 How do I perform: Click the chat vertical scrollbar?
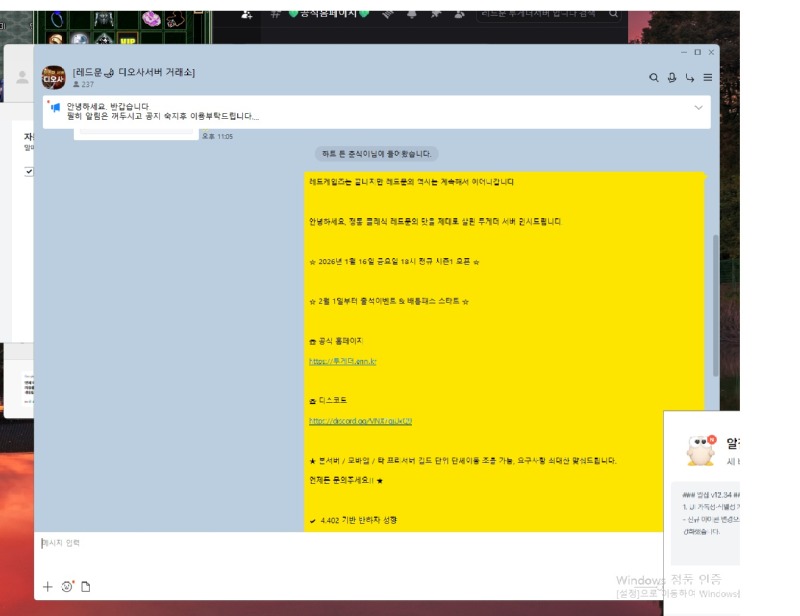(715, 300)
